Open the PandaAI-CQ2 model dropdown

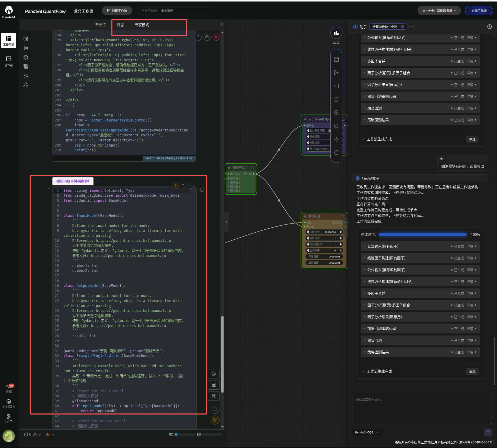point(367,432)
